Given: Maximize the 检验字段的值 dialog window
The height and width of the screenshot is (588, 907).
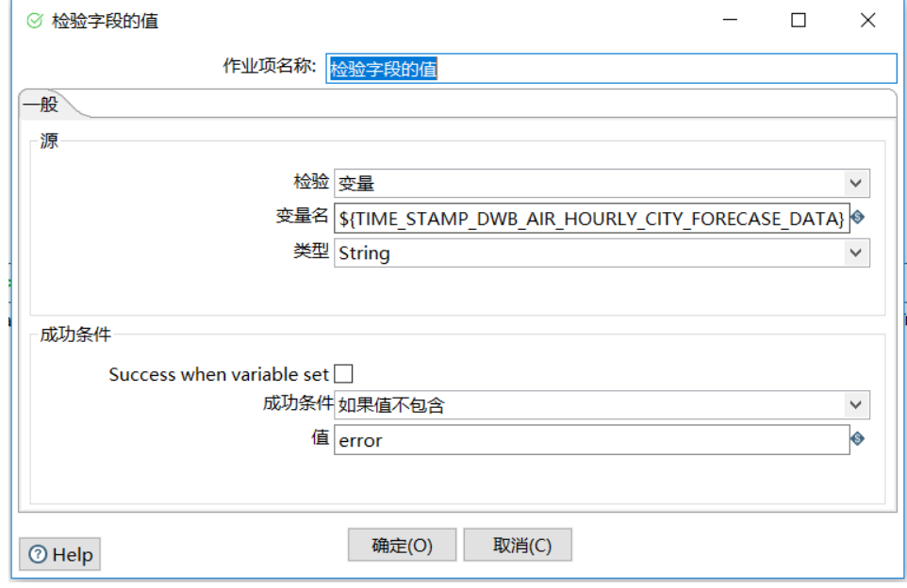Looking at the screenshot, I should tap(799, 20).
